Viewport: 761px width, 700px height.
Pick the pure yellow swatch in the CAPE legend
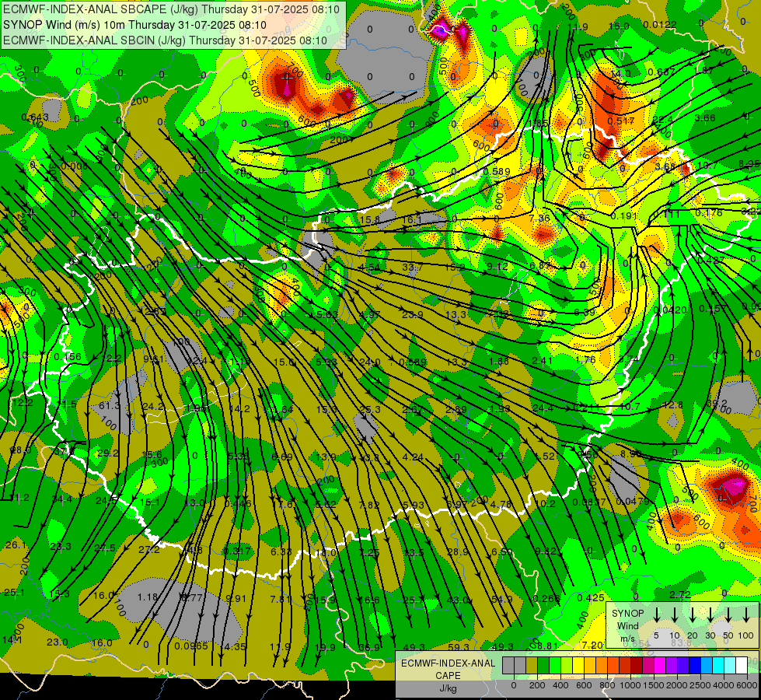coord(578,665)
